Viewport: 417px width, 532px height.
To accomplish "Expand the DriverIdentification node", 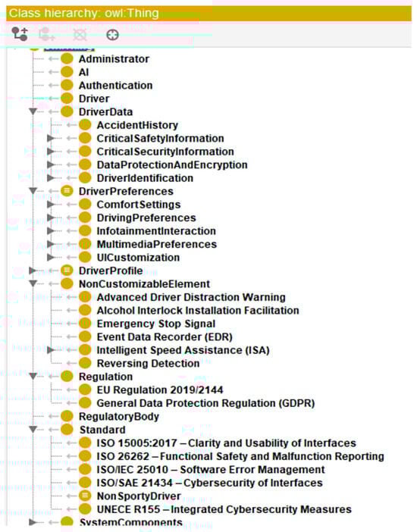I will tap(51, 178).
